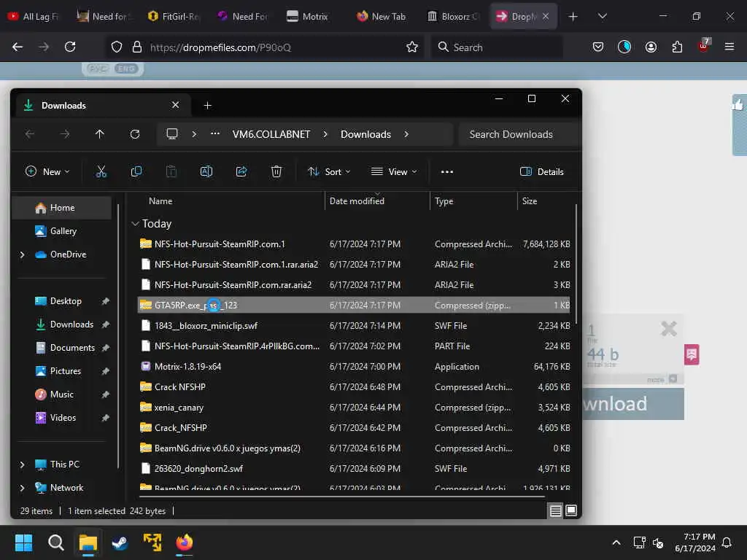Expand OneDrive in the navigation pane
This screenshot has width=747, height=560.
click(22, 254)
